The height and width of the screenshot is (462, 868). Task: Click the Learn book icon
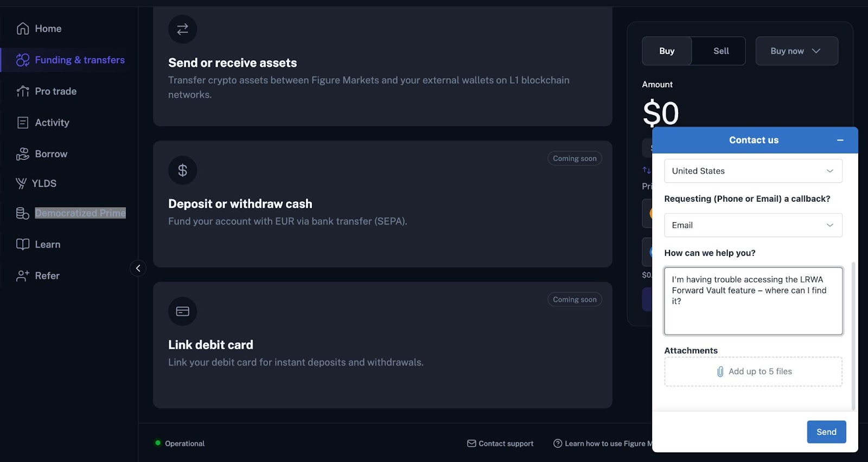[23, 245]
